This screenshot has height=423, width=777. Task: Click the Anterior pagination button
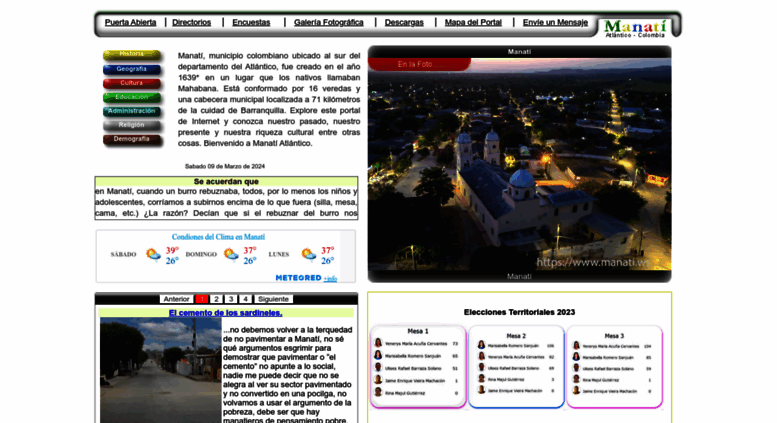click(176, 299)
